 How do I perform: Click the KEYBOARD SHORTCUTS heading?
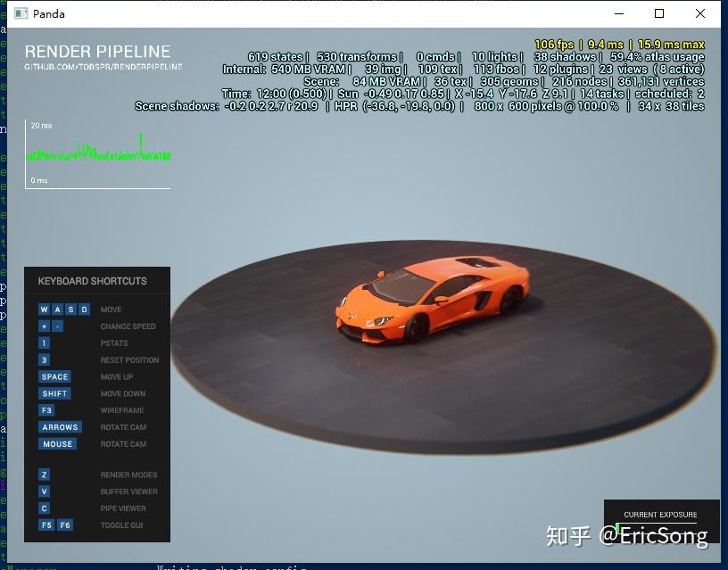[x=93, y=281]
